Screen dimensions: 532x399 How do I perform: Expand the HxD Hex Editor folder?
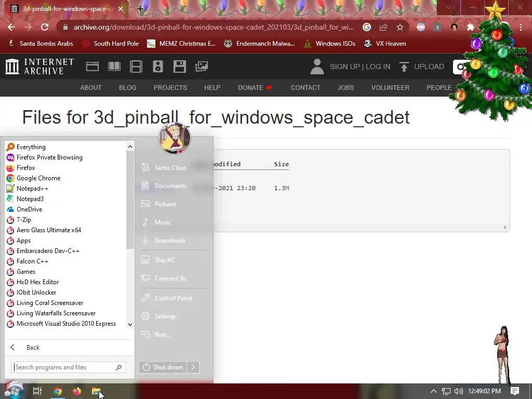click(x=37, y=282)
